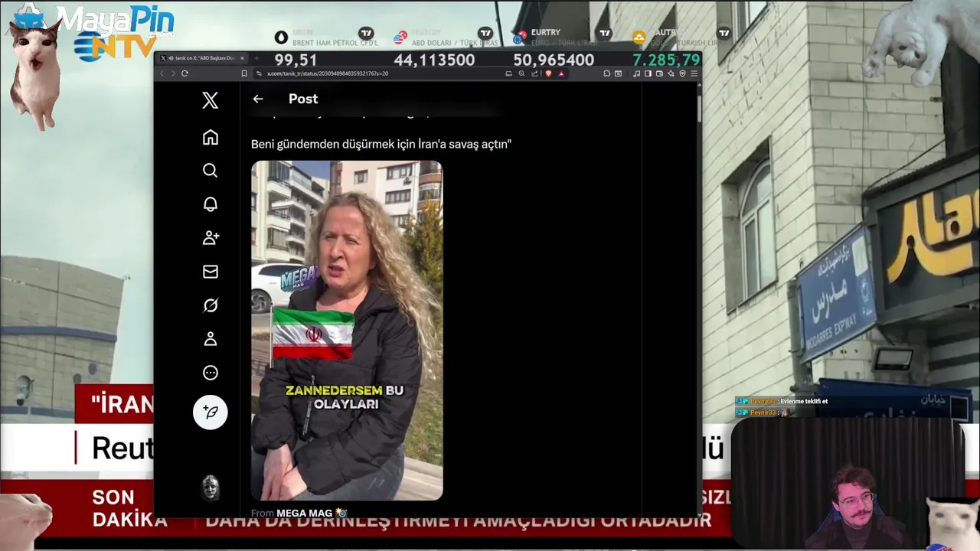980x551 pixels.
Task: Click the Brent petrol price 99,51
Action: 296,60
